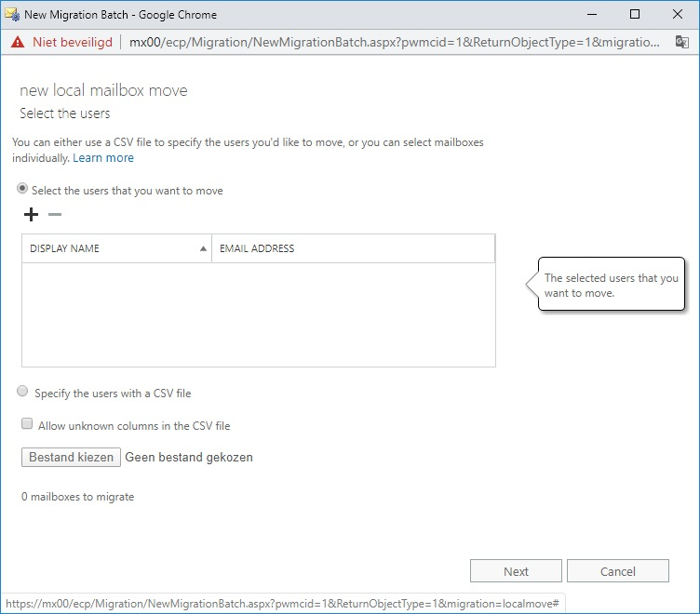Viewport: 700px width, 614px height.
Task: Maximize the Chrome window
Action: pos(635,14)
